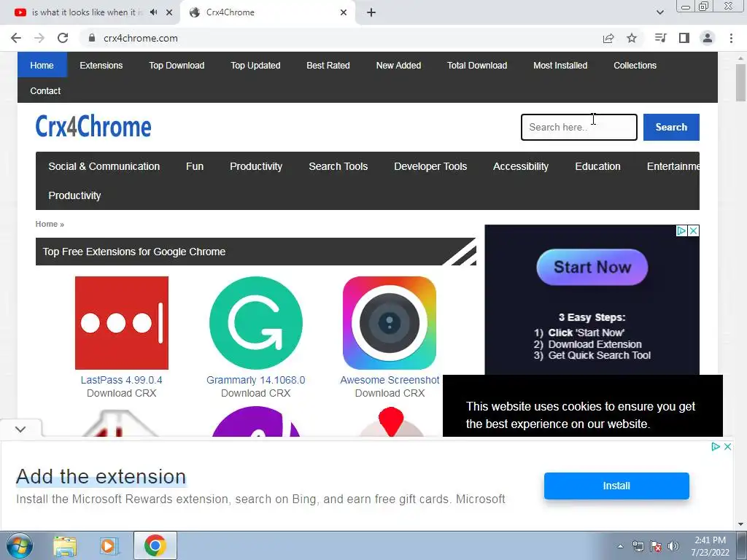The width and height of the screenshot is (747, 560).
Task: Open the New Added nav item
Action: (398, 65)
